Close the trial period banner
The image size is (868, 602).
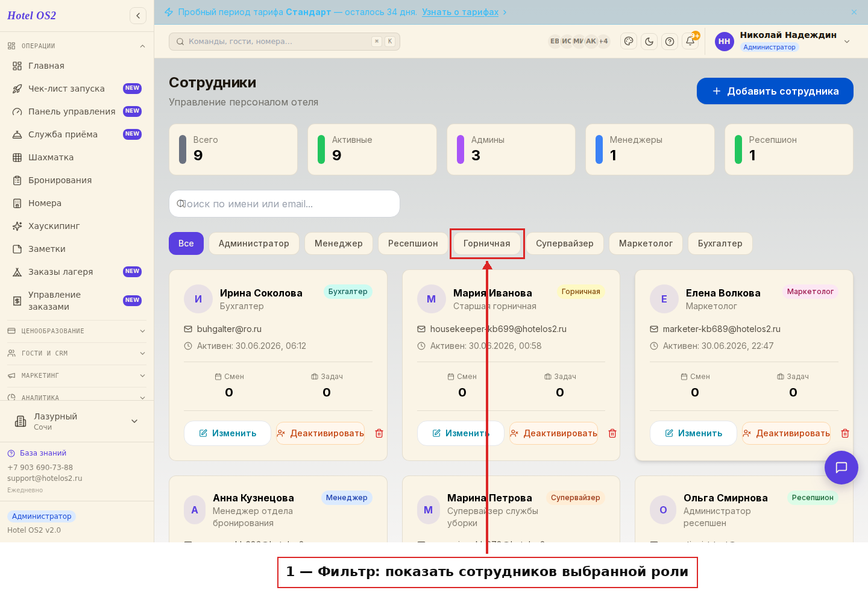click(854, 12)
